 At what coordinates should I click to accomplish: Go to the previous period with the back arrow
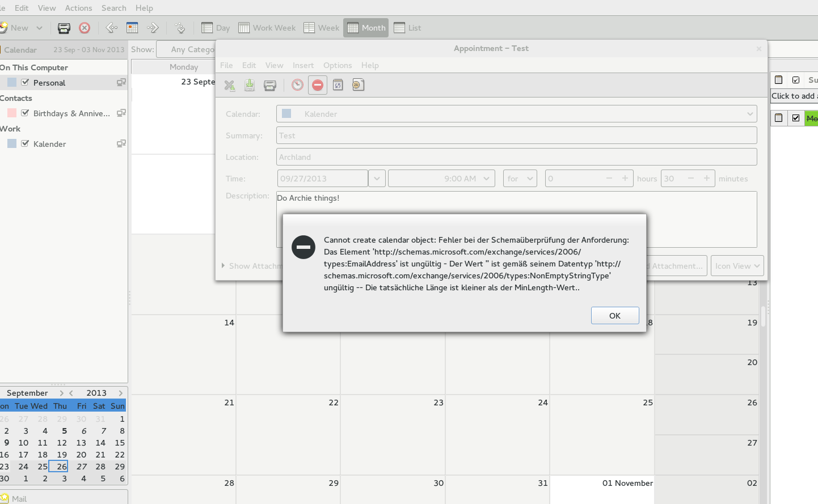[x=112, y=28]
